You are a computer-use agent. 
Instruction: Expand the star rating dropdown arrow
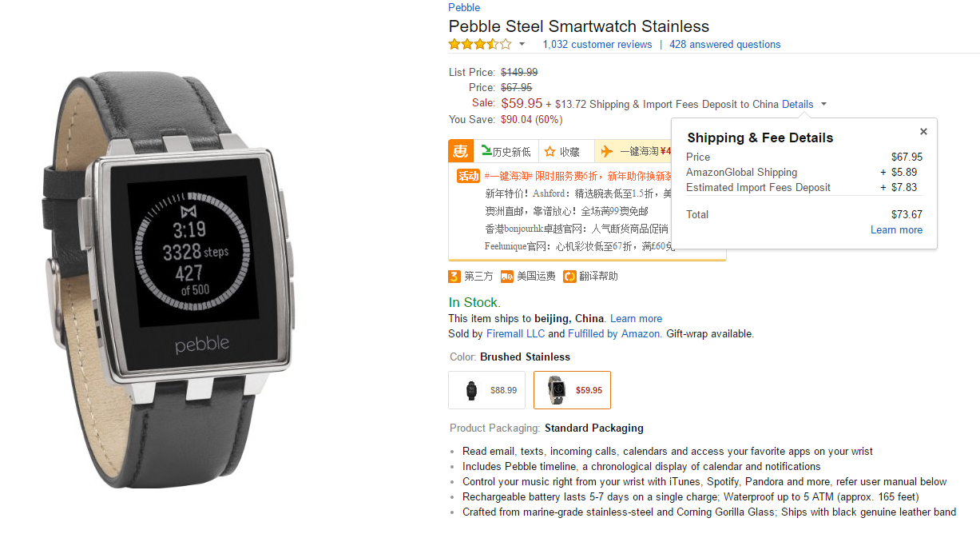coord(522,45)
